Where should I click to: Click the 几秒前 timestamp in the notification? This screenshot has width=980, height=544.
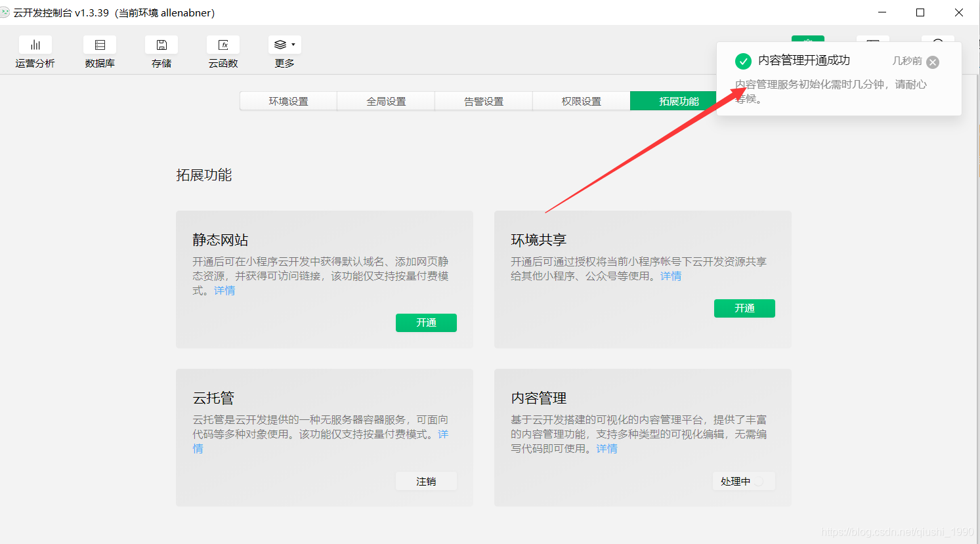[906, 61]
